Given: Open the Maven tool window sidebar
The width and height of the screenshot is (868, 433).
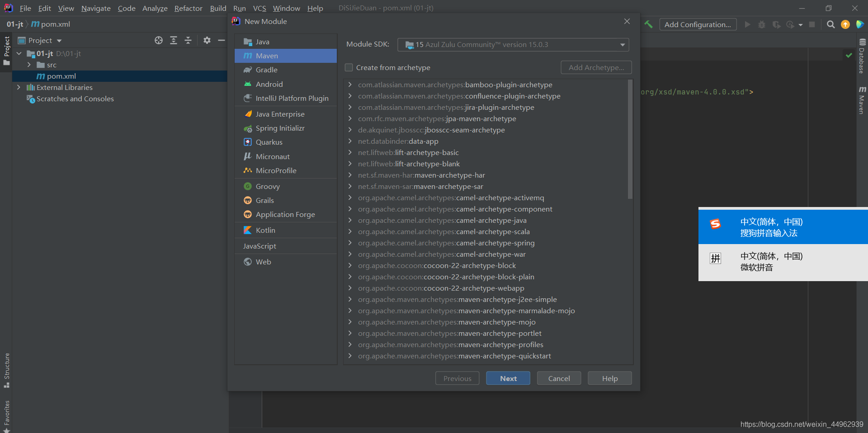Looking at the screenshot, I should click(x=862, y=100).
